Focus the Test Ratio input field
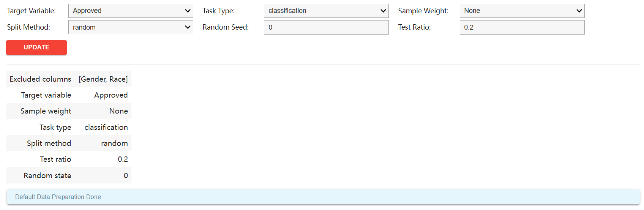644x210 pixels. click(522, 27)
